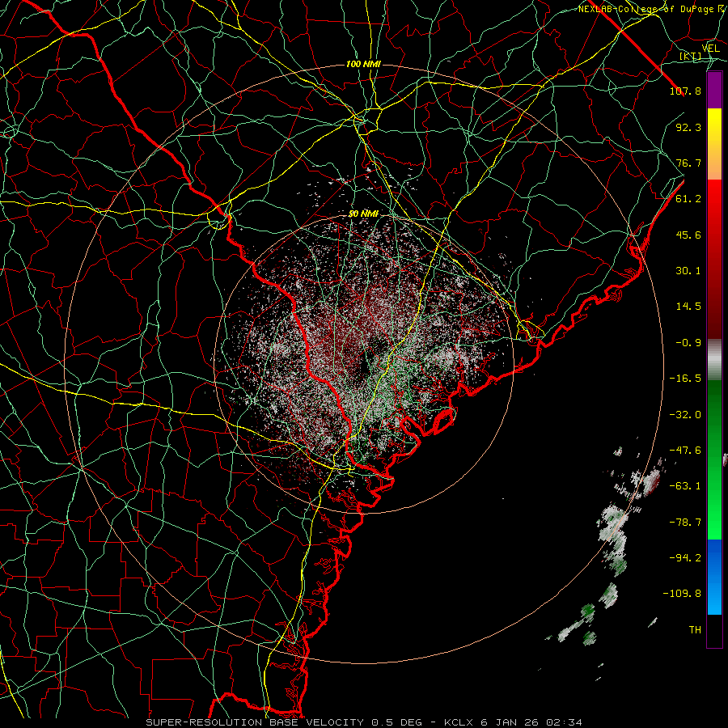Select the blue segment of the velocity scale
This screenshot has height=728, width=728.
(x=714, y=577)
